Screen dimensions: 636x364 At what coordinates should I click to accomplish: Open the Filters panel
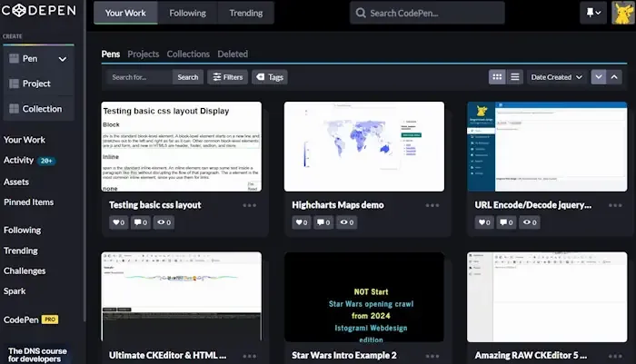[x=227, y=77]
